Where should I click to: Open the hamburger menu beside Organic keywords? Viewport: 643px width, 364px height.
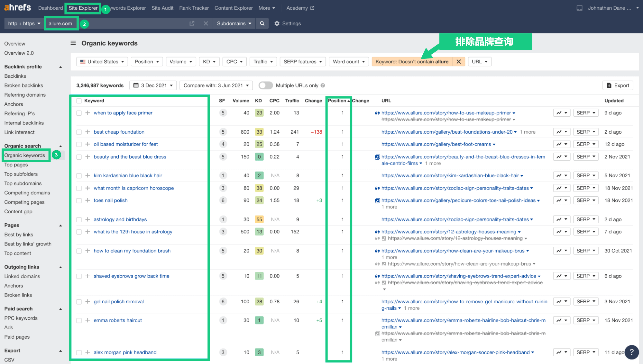point(73,43)
